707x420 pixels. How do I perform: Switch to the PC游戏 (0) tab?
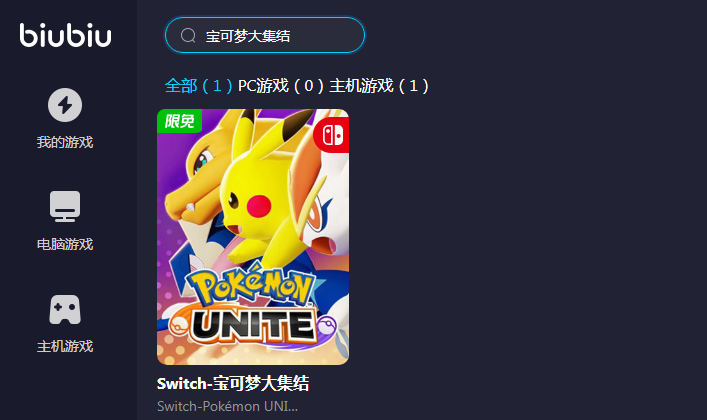tap(281, 85)
